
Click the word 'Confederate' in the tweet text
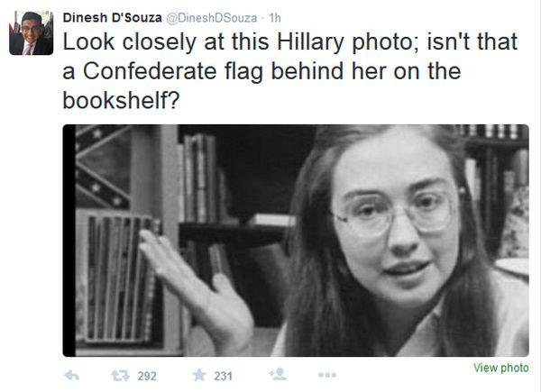tap(150, 71)
